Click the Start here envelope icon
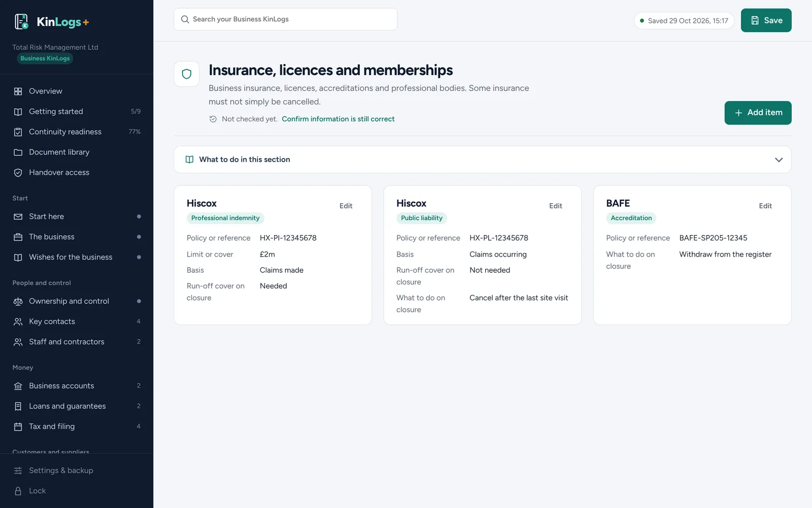This screenshot has height=508, width=812. click(18, 216)
